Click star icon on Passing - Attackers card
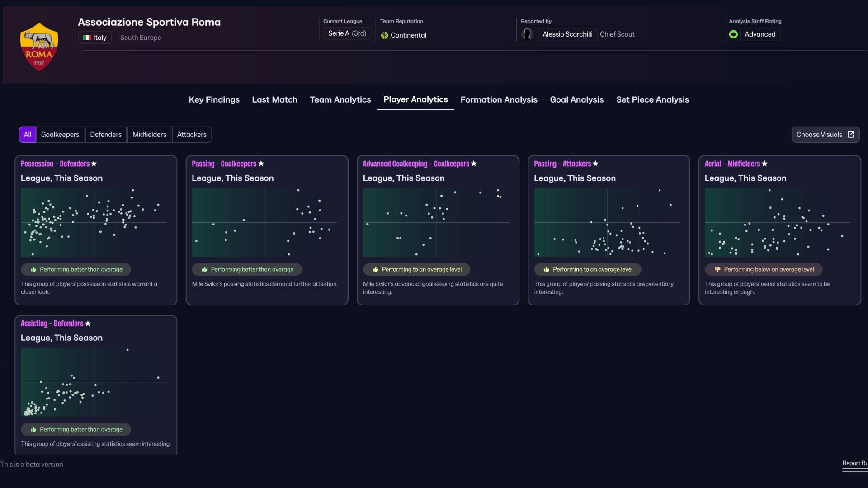868x488 pixels. [x=595, y=164]
